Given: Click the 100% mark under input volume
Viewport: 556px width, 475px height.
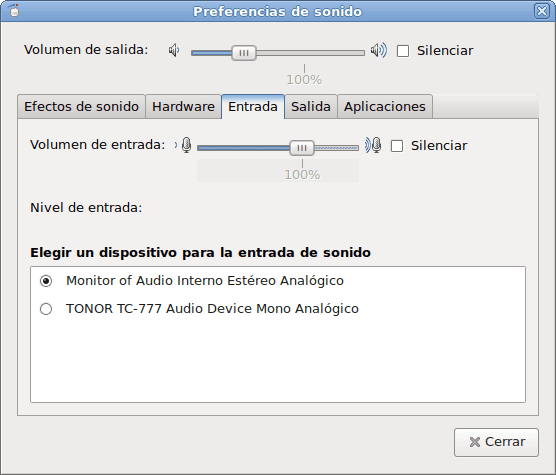Looking at the screenshot, I should (x=302, y=174).
